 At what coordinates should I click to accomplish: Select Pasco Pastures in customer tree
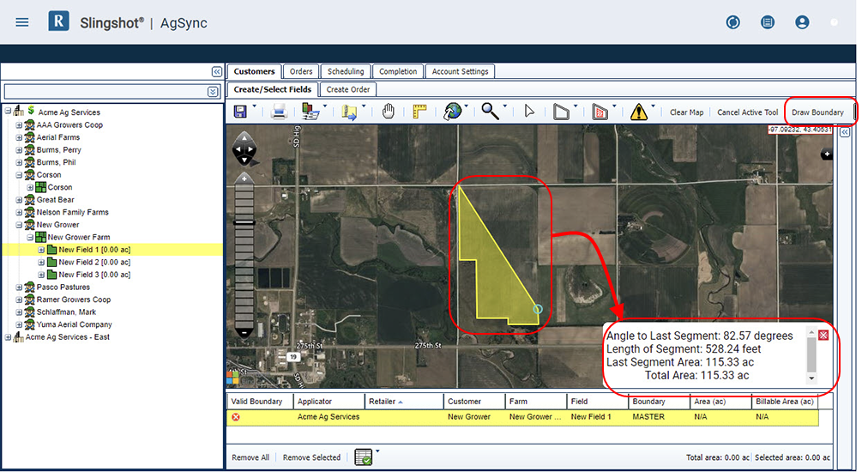[63, 287]
